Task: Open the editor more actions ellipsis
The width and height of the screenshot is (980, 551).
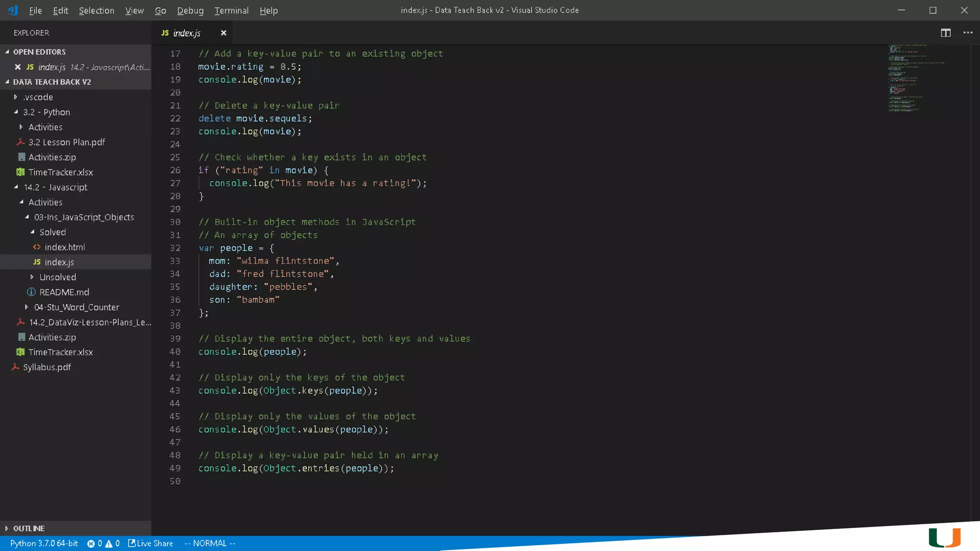Action: 968,33
